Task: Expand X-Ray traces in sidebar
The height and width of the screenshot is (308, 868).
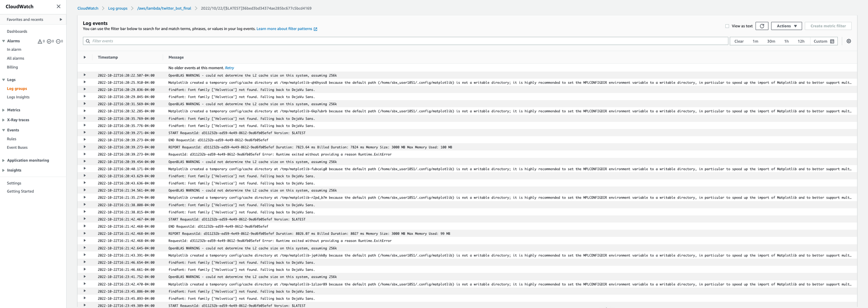Action: tap(3, 120)
